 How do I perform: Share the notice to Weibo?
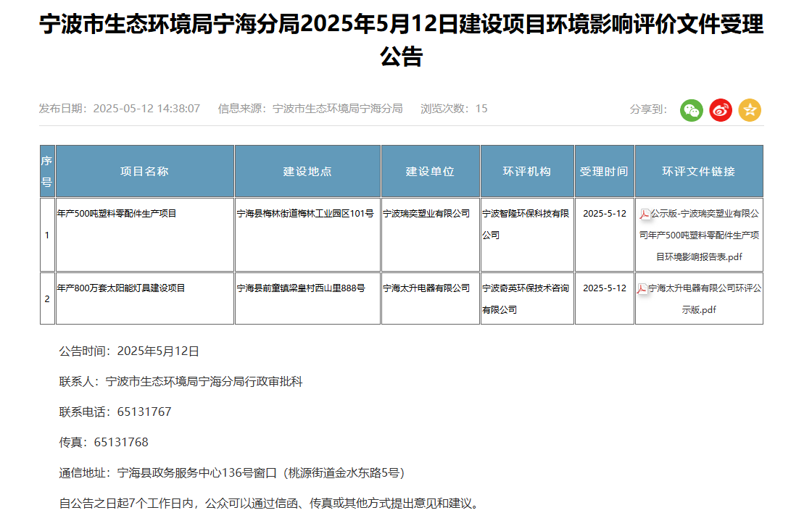coord(721,110)
